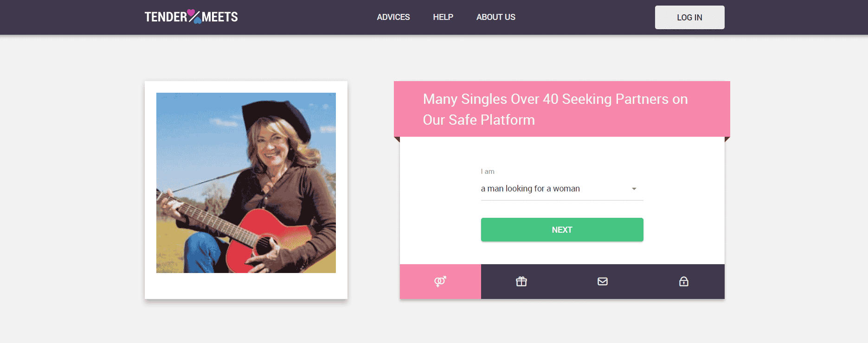The height and width of the screenshot is (343, 868).
Task: Select the envelope email step icon
Action: pyautogui.click(x=602, y=281)
